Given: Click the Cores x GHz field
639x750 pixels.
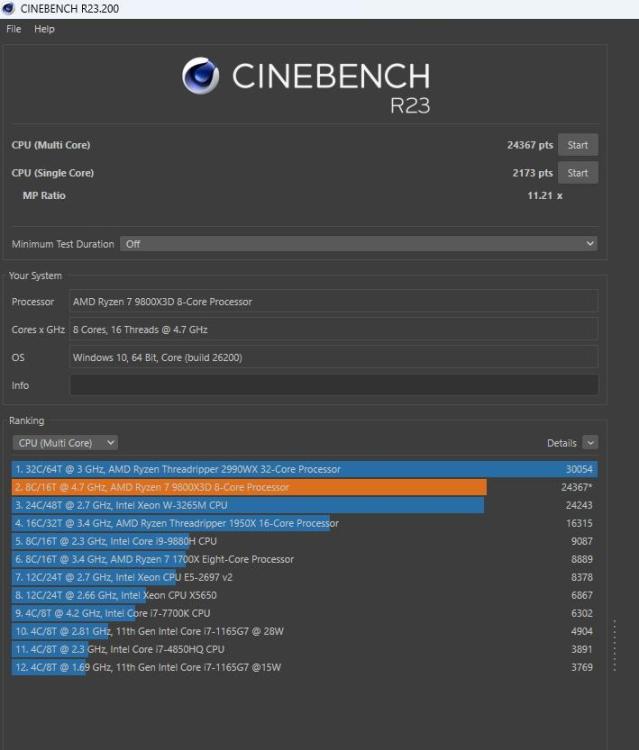Looking at the screenshot, I should click(334, 330).
